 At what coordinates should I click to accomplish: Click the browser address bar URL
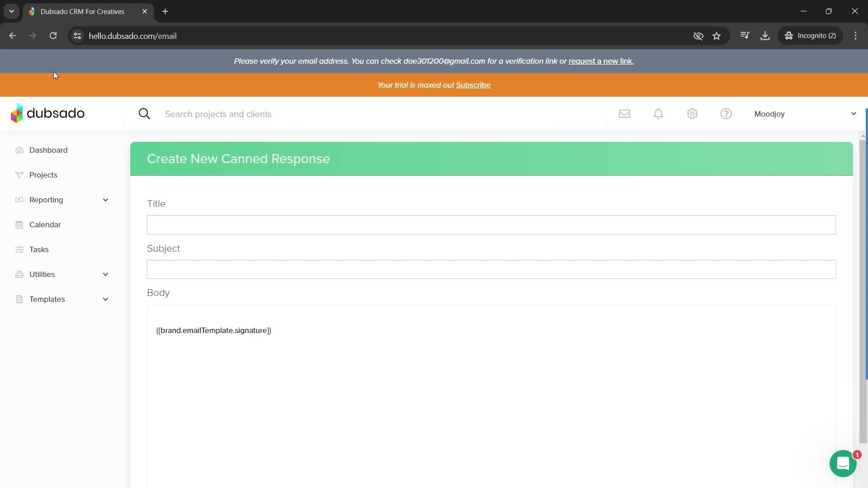[x=132, y=36]
